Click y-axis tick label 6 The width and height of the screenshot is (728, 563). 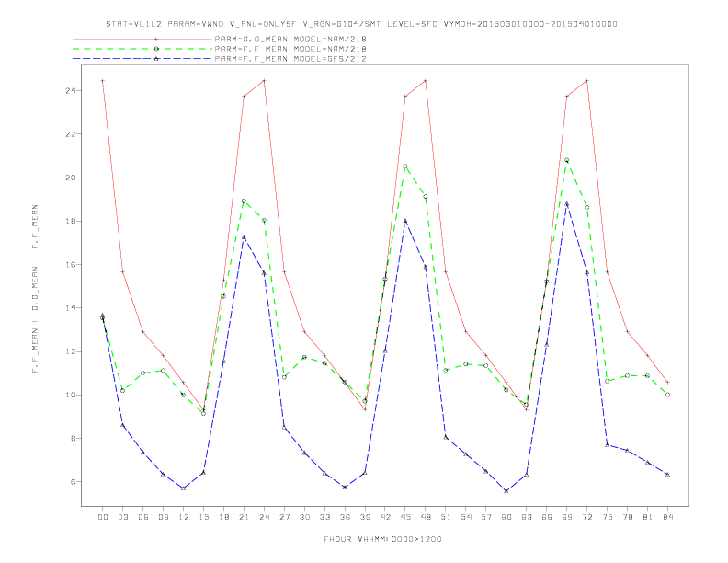point(74,482)
